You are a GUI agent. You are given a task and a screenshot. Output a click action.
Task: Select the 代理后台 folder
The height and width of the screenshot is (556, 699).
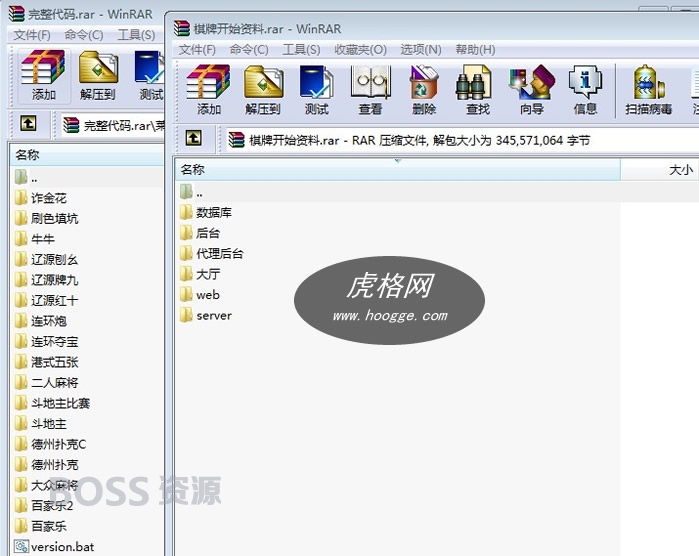[212, 254]
